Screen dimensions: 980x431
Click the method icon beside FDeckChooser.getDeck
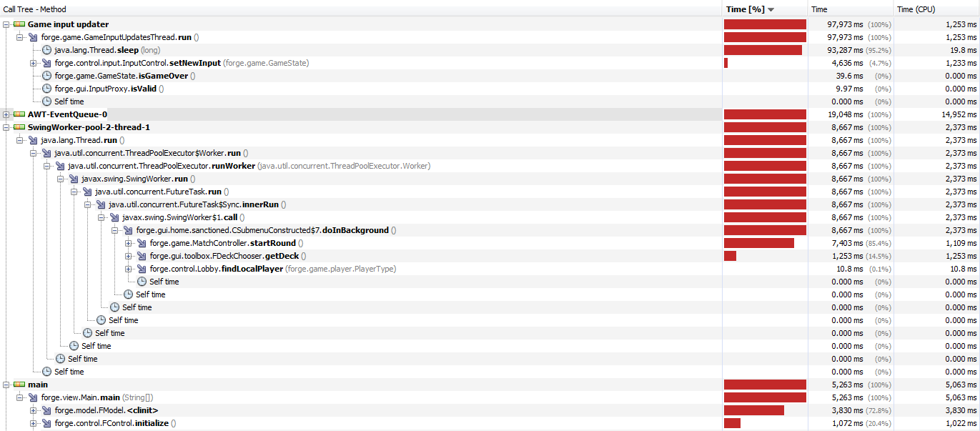[x=142, y=256]
